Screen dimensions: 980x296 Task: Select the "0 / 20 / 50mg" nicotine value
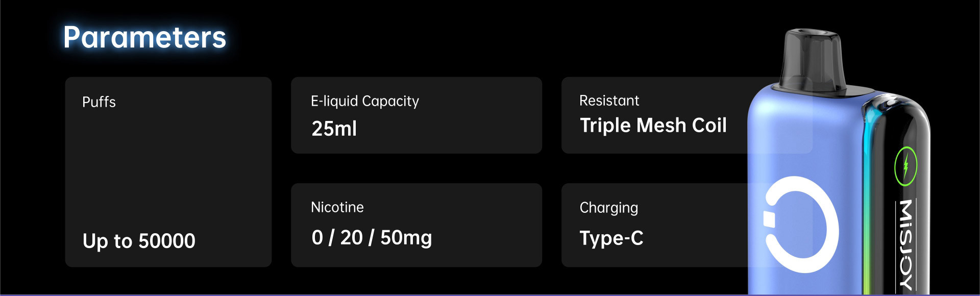(372, 238)
